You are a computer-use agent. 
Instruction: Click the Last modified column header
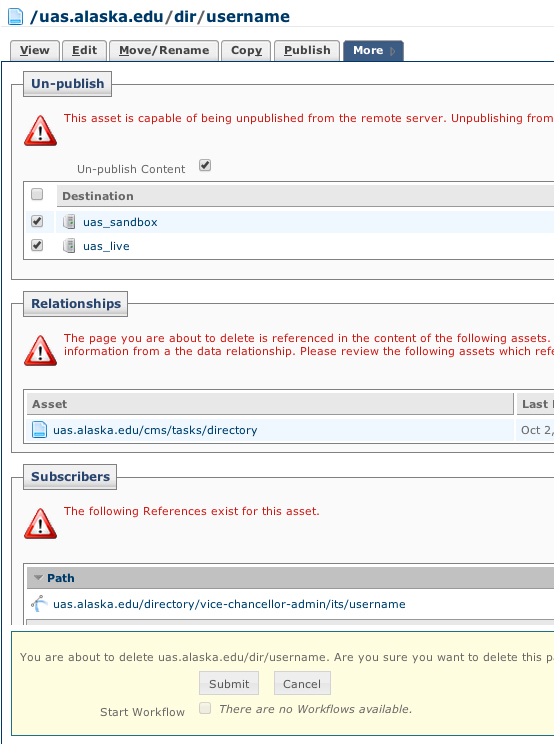[536, 404]
